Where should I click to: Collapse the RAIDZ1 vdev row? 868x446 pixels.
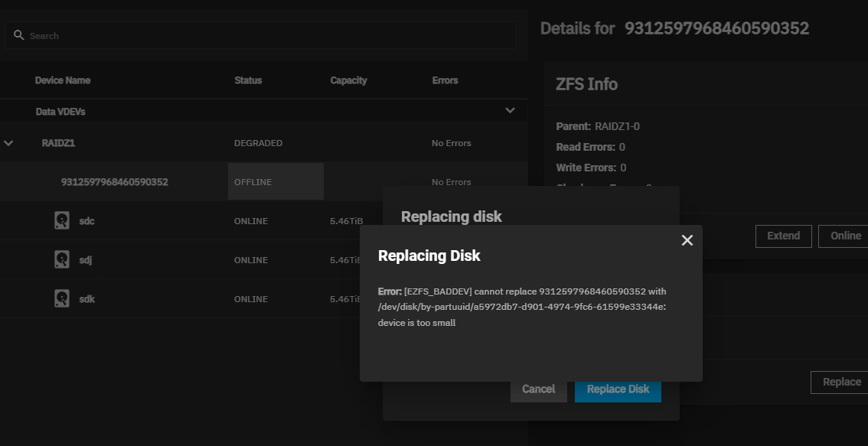point(8,143)
